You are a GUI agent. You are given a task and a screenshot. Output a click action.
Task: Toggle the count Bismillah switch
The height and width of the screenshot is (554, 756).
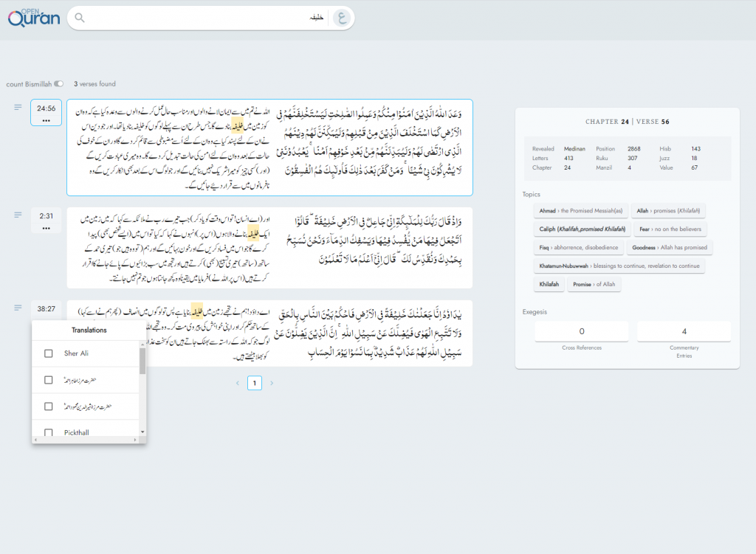point(59,84)
